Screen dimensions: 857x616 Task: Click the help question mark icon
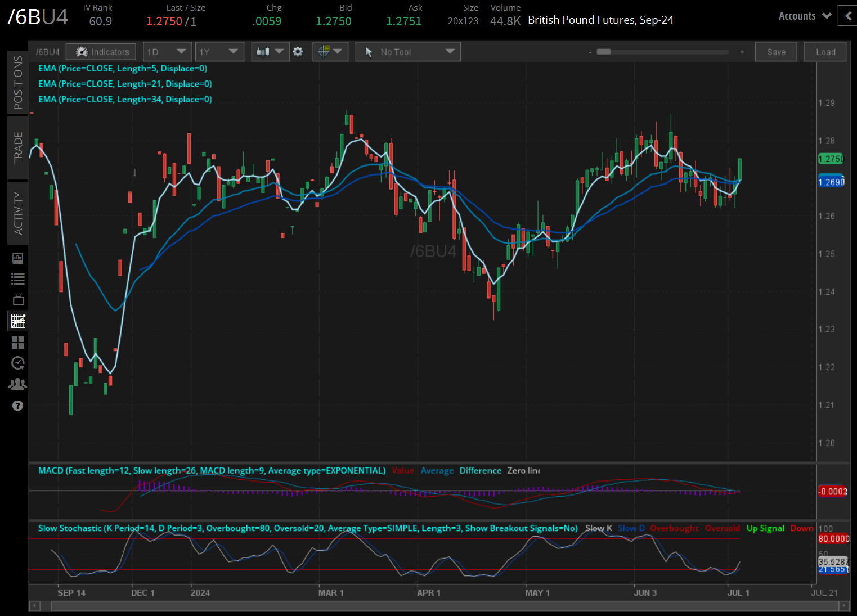click(x=18, y=406)
